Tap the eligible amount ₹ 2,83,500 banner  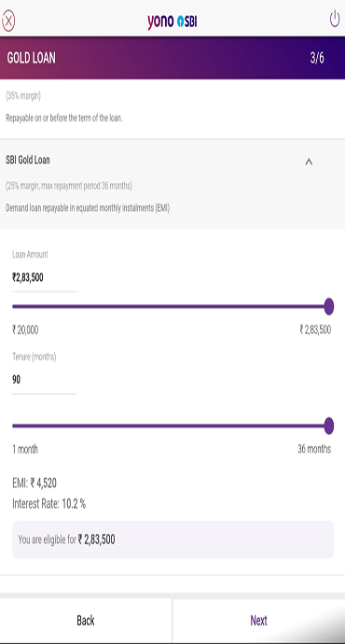click(x=172, y=539)
